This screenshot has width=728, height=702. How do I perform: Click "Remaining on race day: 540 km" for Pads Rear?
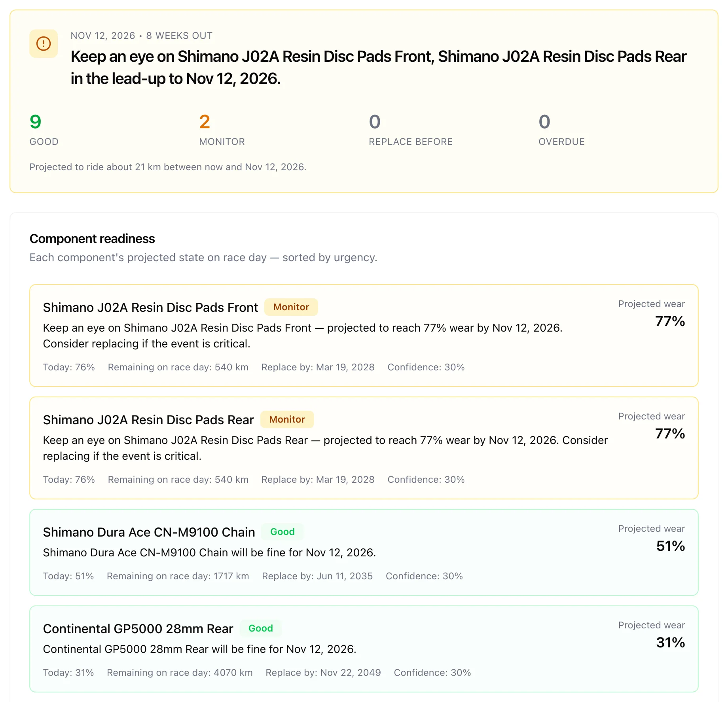tap(178, 480)
